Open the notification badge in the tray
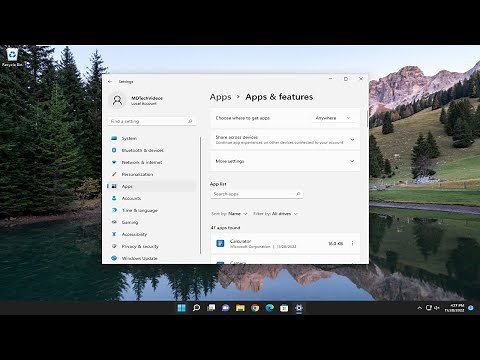 pyautogui.click(x=471, y=308)
